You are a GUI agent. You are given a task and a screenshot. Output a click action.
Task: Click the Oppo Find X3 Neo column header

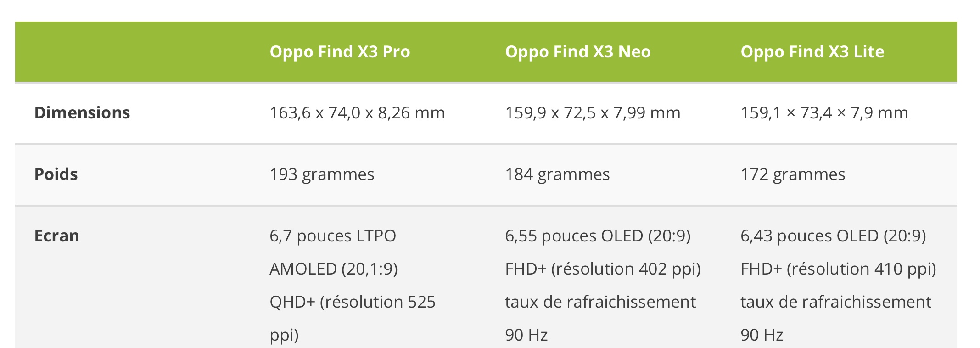577,52
